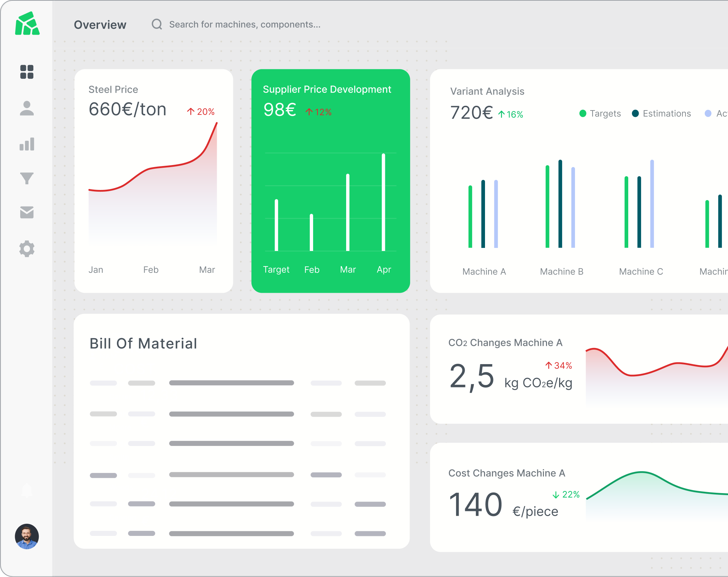Click the Bill Of Material heading
This screenshot has height=577, width=728.
[x=143, y=344]
